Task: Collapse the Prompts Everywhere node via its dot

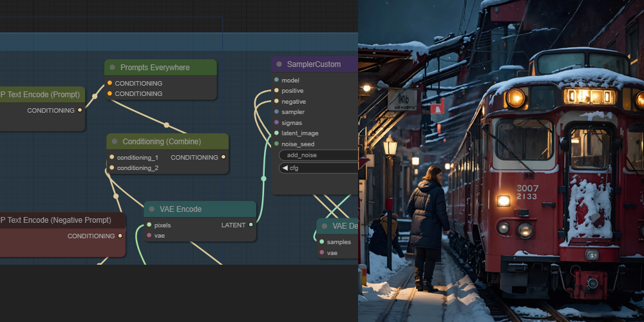Action: coord(112,68)
